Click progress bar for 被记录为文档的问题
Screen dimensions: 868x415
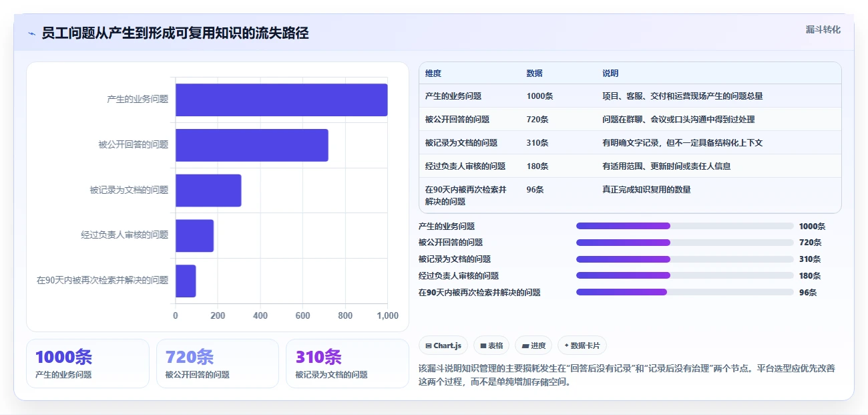click(x=685, y=259)
